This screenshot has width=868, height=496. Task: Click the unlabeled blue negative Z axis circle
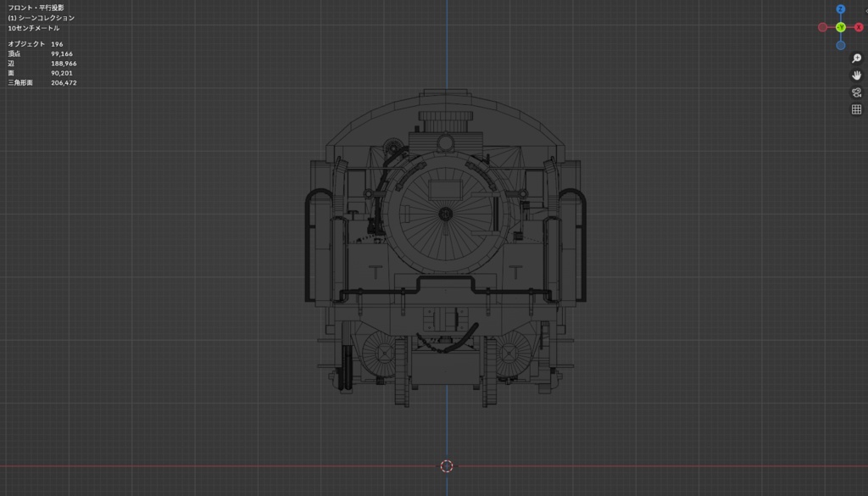[840, 46]
